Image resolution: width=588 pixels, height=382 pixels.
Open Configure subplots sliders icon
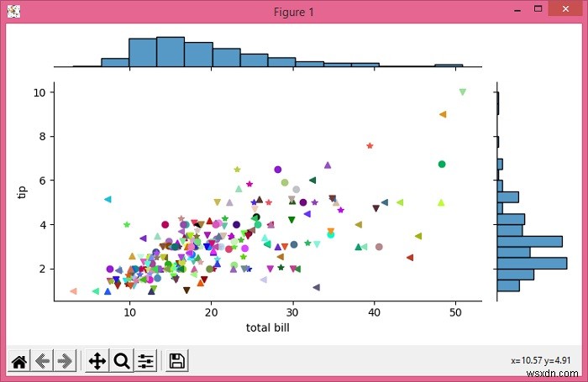tap(145, 361)
